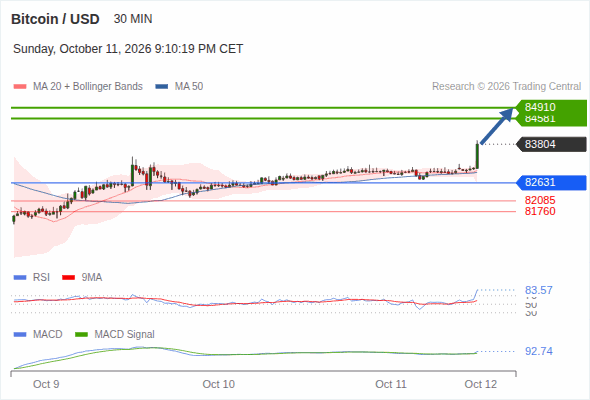The height and width of the screenshot is (400, 590).
Task: Click the MA 20 + Bollinger Bands legend swatch
Action: coord(20,87)
